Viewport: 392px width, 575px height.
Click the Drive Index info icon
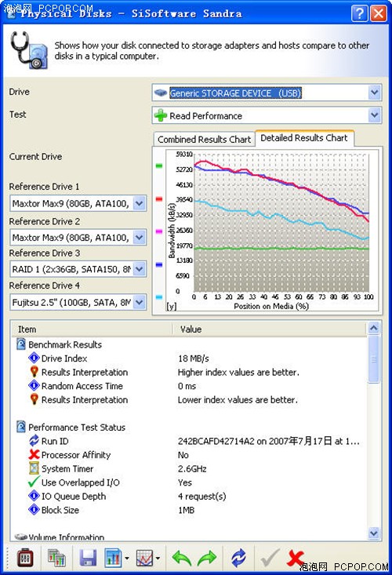(34, 358)
